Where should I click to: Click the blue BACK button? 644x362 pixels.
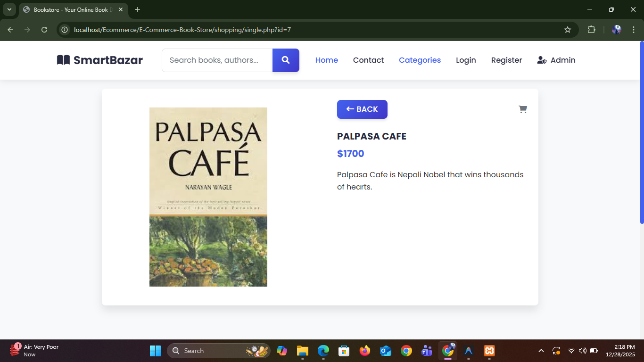click(362, 109)
